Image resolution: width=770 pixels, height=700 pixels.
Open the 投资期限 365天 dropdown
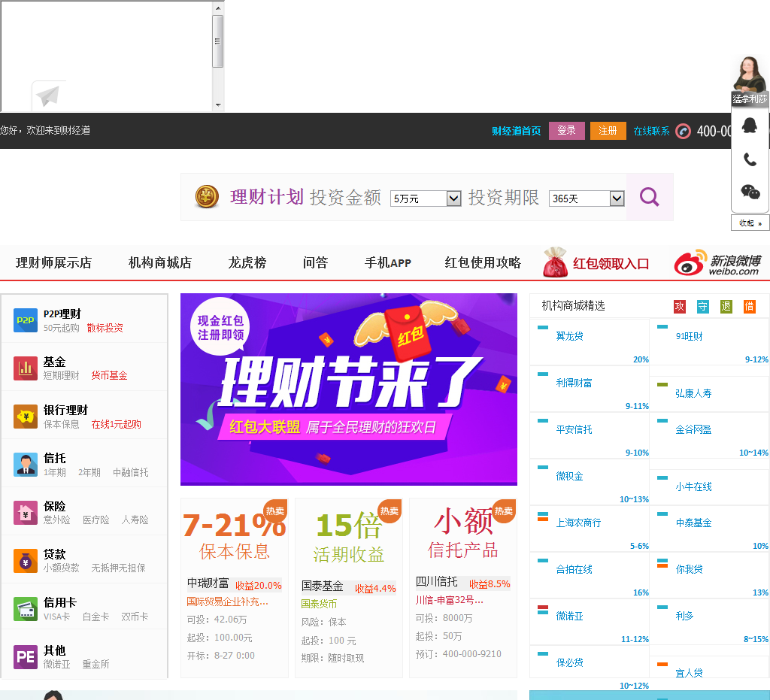click(587, 198)
